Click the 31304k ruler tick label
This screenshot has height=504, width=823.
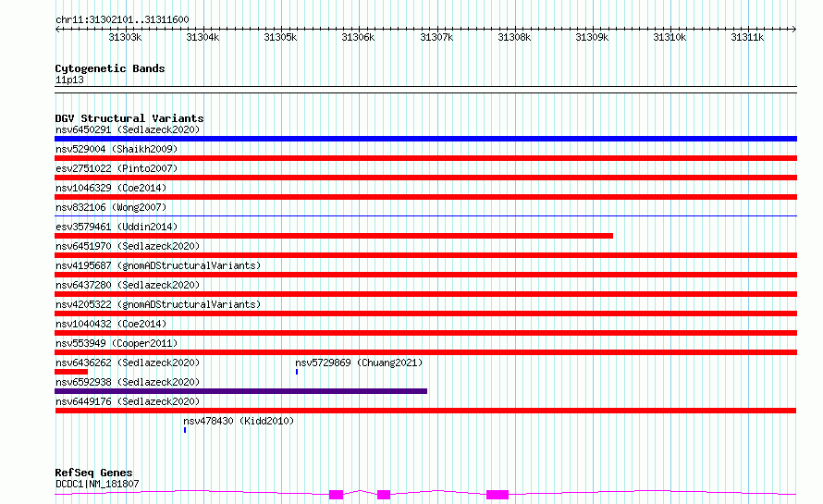tap(203, 37)
